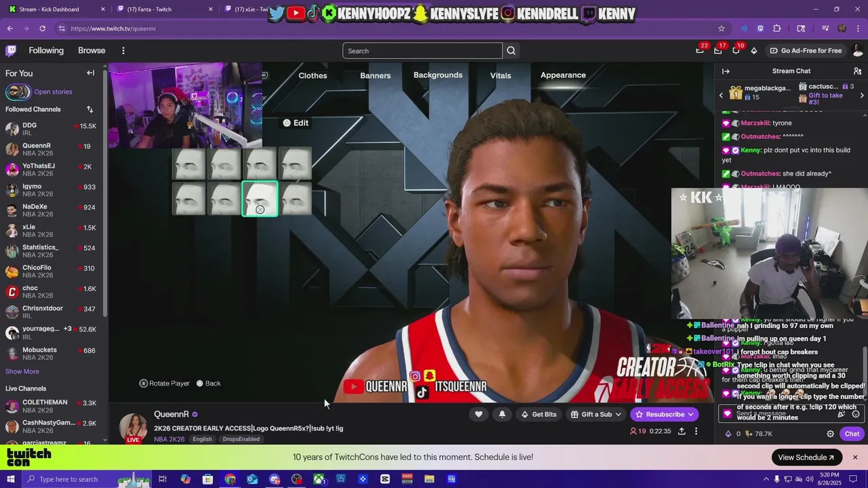Click the QueennR streamer avatar with LIVE badge
The image size is (868, 488).
(133, 427)
